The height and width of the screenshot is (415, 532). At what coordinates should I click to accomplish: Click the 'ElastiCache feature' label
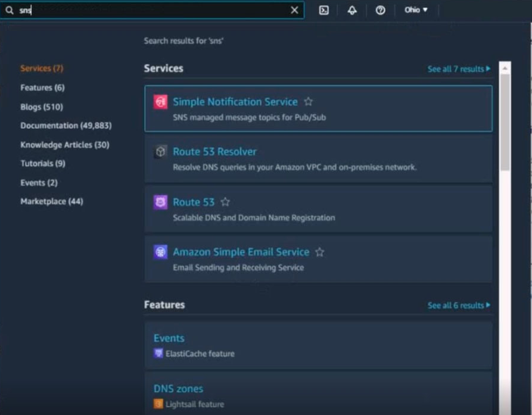click(200, 354)
